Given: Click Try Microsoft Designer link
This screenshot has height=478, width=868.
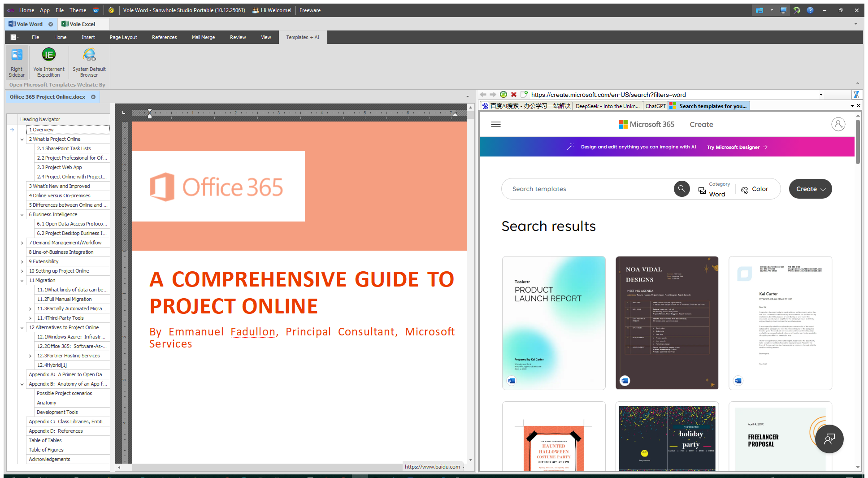Looking at the screenshot, I should click(x=737, y=147).
